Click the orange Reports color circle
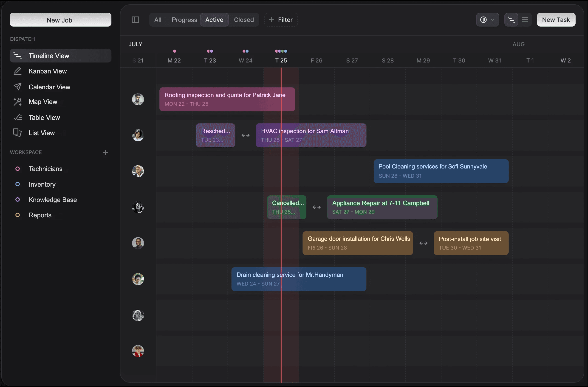Screen dimensions: 588x387 coord(17,215)
